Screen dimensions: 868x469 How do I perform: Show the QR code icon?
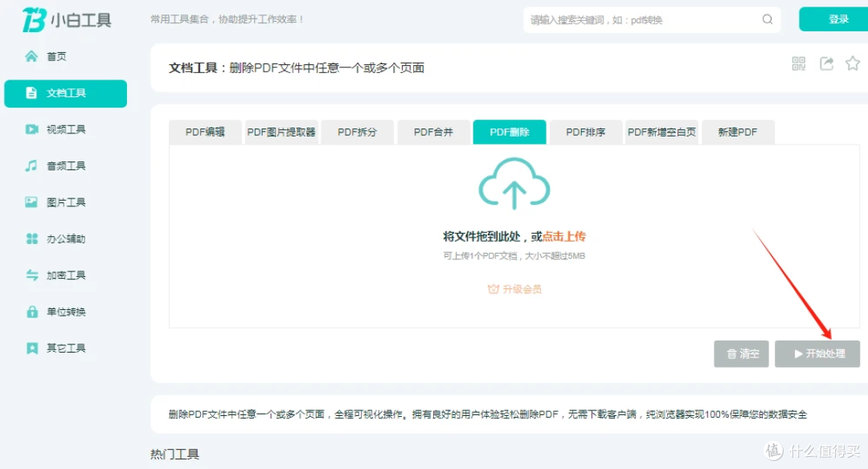click(798, 63)
